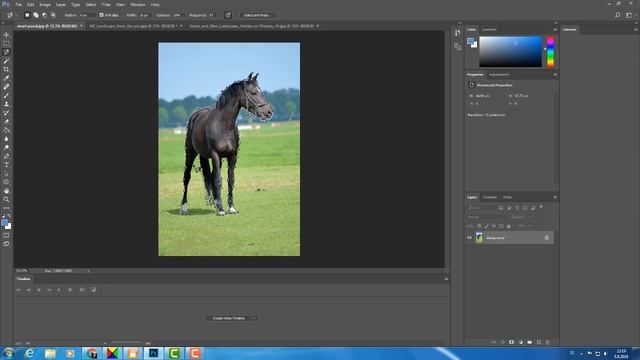Select the Horizontal Type tool
This screenshot has width=640, height=360.
(6, 164)
